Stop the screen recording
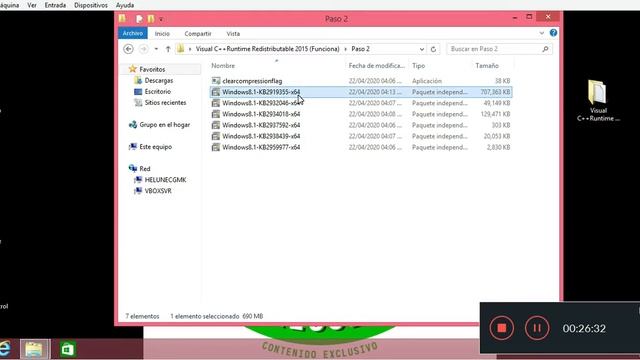Screen dimensions: 640x360 pos(502,328)
